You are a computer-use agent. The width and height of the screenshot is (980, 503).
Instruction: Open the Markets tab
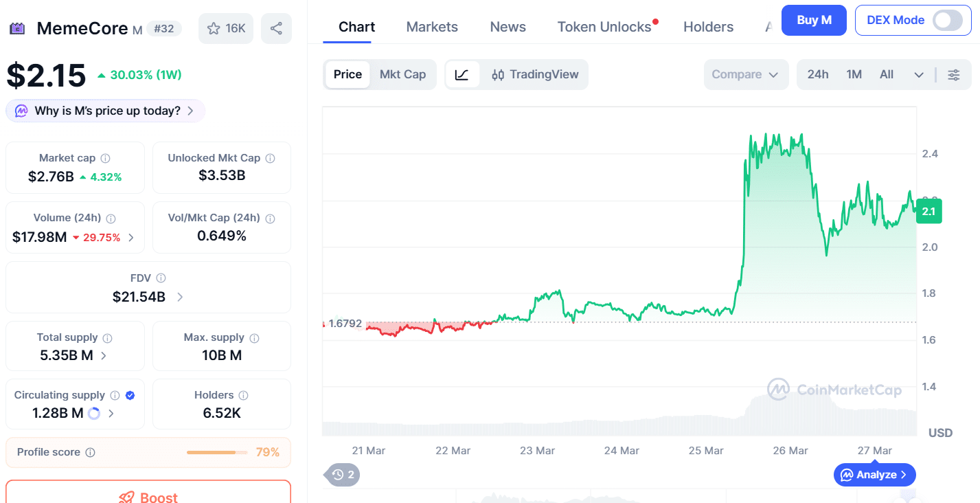(x=432, y=27)
